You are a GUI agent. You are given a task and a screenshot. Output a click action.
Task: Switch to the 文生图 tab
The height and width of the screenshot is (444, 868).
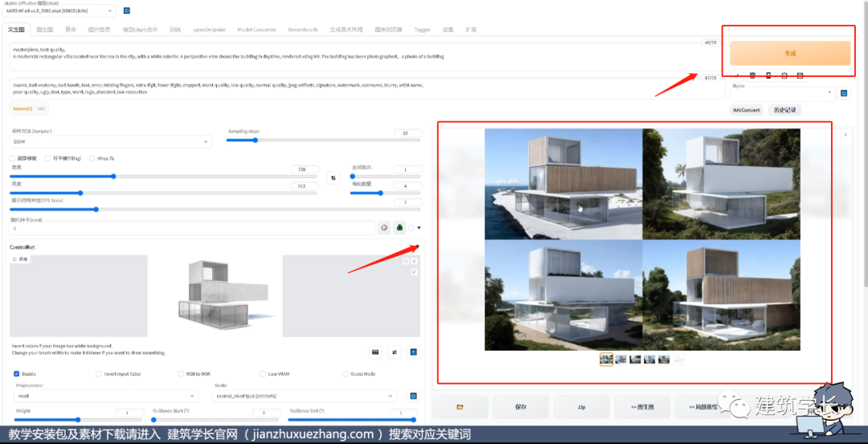tap(16, 29)
